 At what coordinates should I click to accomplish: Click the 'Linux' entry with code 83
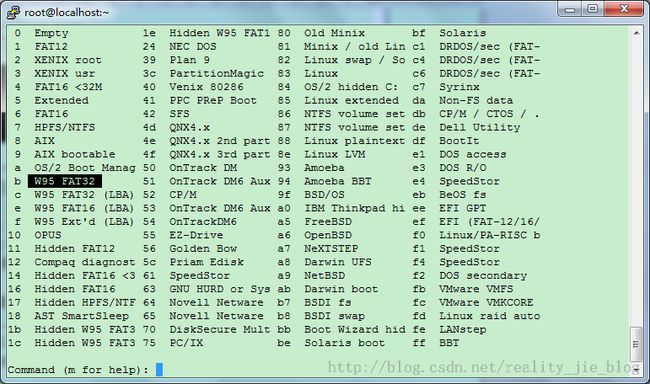point(321,73)
